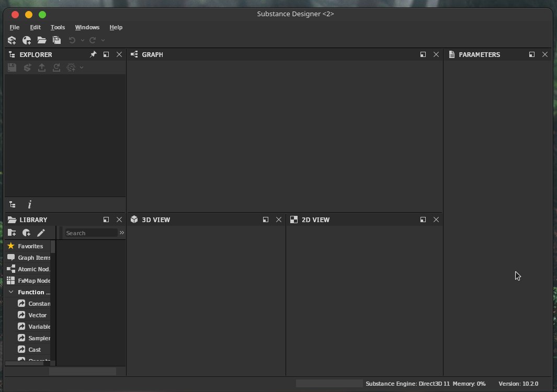Close the 2D View panel
Image resolution: width=557 pixels, height=392 pixels.
pos(436,220)
